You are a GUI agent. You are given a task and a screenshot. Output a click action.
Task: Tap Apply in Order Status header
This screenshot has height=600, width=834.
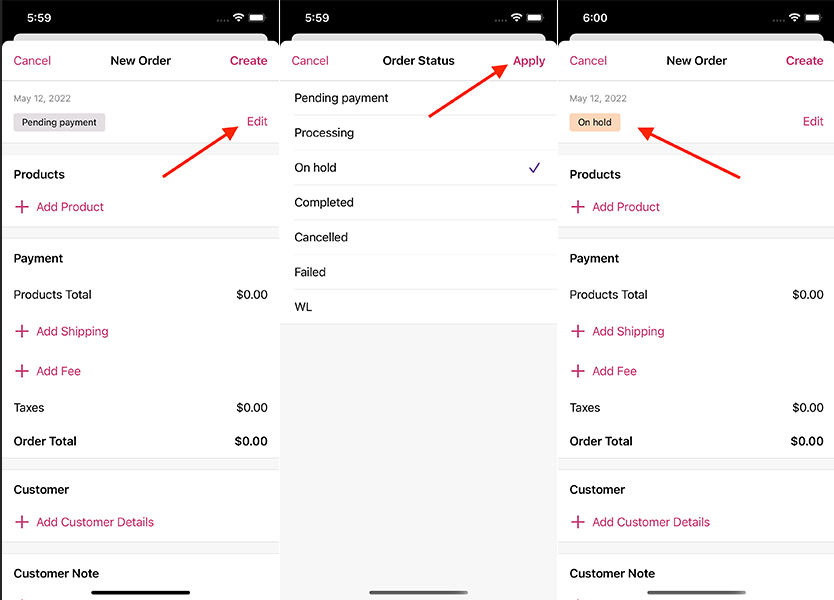coord(529,61)
